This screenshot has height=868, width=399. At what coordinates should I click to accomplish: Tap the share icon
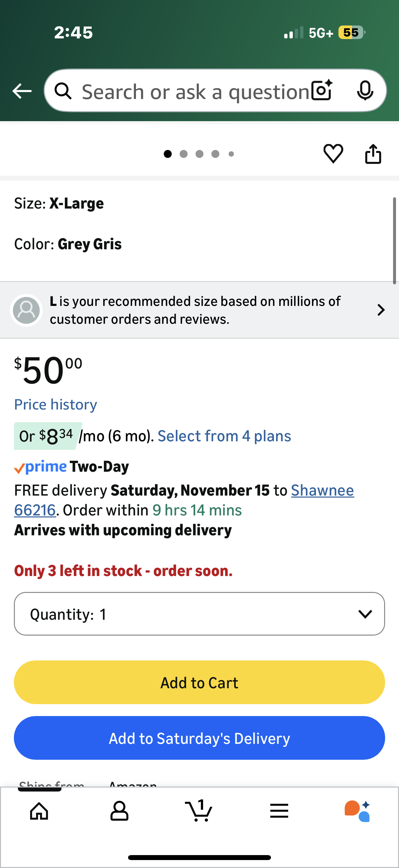(373, 154)
